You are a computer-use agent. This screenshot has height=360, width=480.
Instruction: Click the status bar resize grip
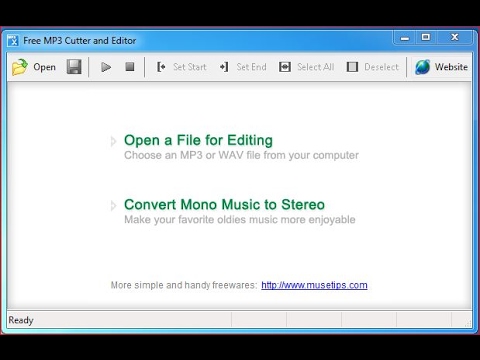[x=468, y=323]
